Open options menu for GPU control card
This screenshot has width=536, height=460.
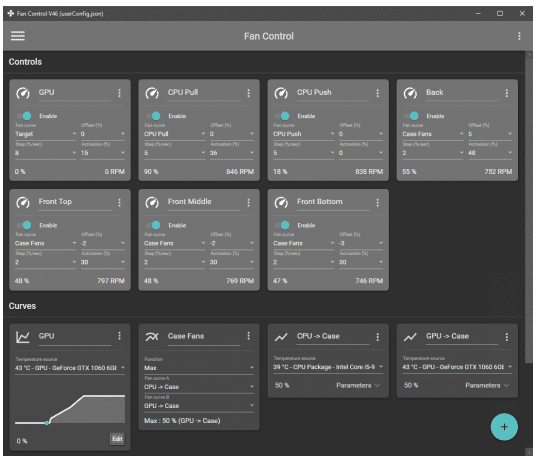(119, 93)
